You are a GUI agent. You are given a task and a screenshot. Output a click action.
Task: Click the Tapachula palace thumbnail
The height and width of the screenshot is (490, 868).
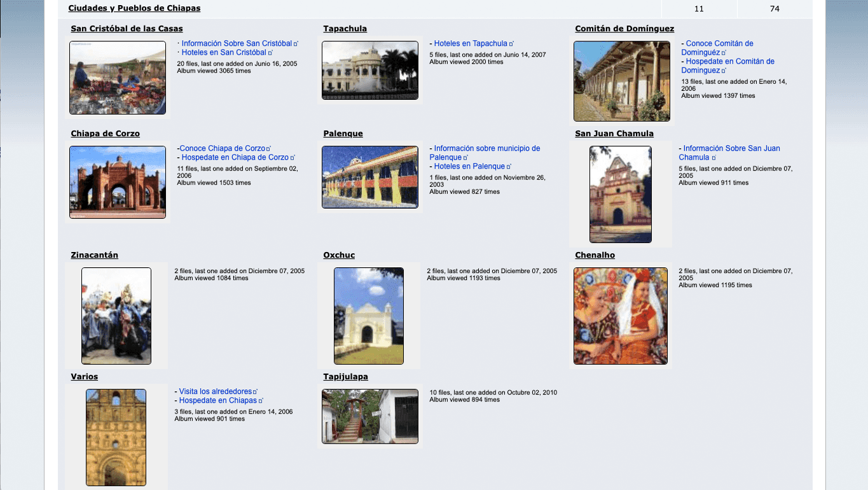pyautogui.click(x=369, y=70)
